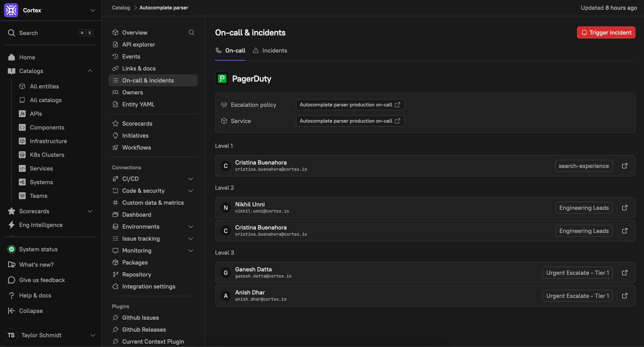
Task: Click the Initiatives lightbulb icon
Action: point(115,135)
